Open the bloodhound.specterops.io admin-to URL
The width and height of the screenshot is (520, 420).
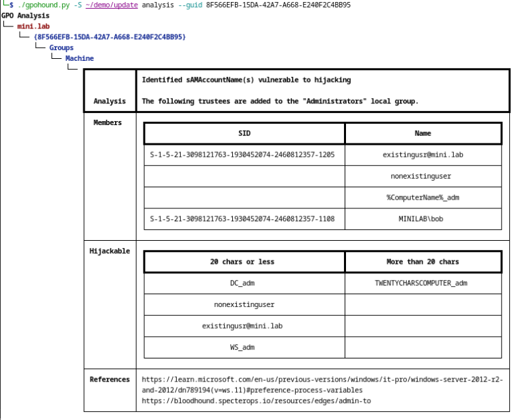point(257,401)
